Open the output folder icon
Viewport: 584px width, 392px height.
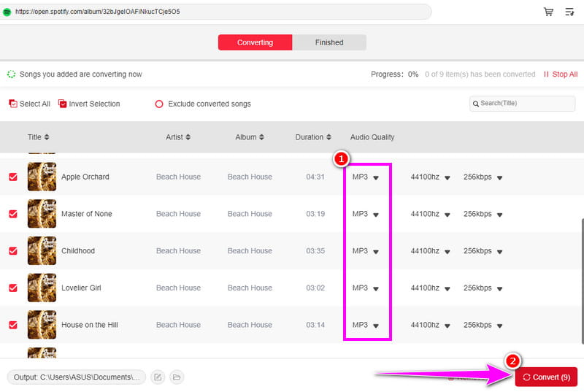click(x=177, y=377)
